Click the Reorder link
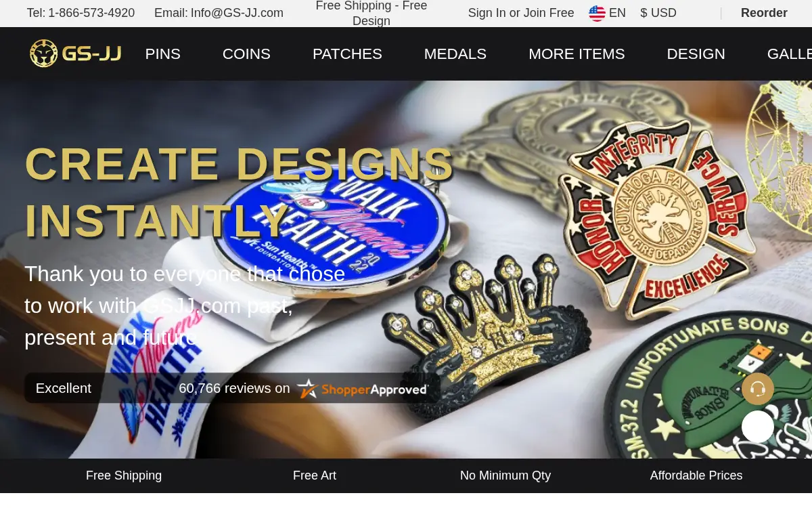The width and height of the screenshot is (812, 508). (x=764, y=13)
